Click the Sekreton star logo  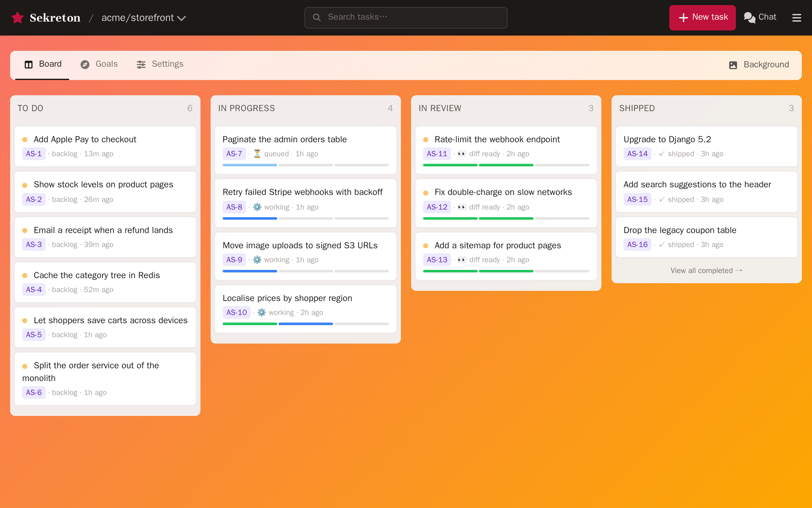pyautogui.click(x=17, y=17)
